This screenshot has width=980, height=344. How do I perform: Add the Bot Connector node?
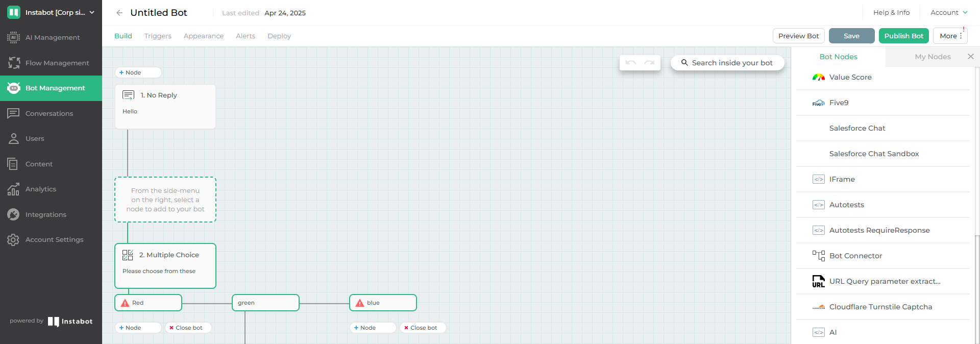883,256
